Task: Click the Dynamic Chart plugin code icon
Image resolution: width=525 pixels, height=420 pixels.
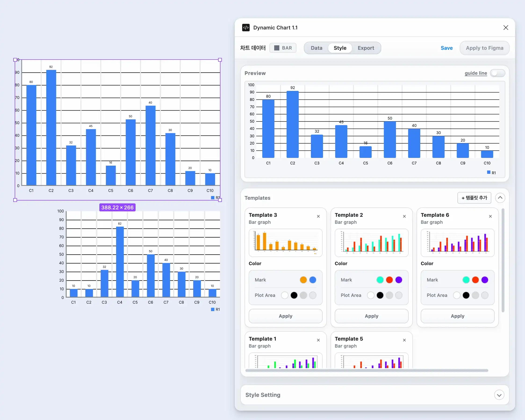Action: click(x=246, y=28)
